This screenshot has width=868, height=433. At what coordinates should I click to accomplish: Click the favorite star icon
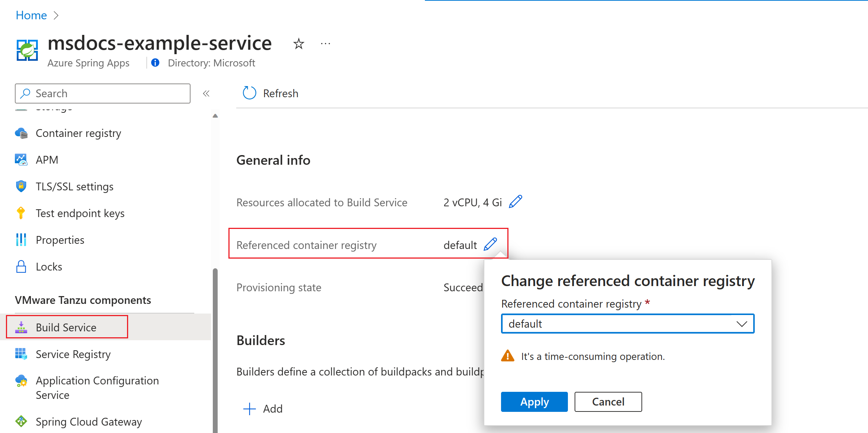pos(299,44)
